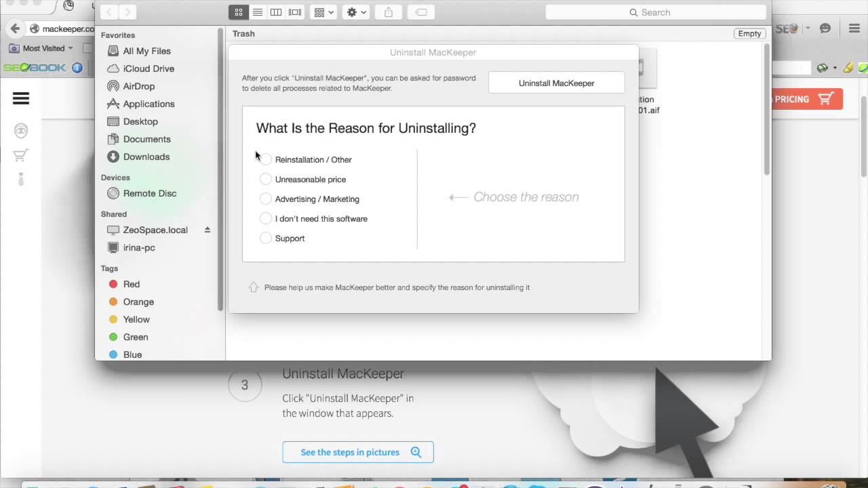Image resolution: width=868 pixels, height=488 pixels.
Task: Click the browser back arrow
Action: point(15,28)
